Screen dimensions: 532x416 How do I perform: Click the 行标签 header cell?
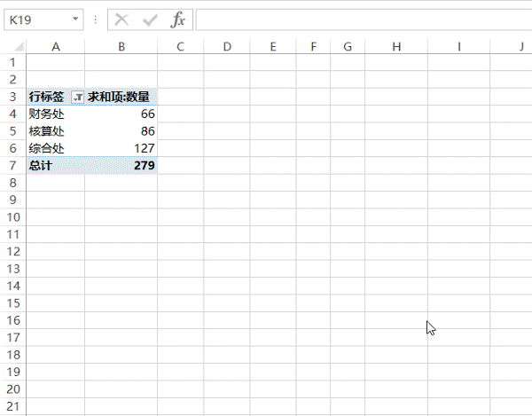click(x=56, y=97)
